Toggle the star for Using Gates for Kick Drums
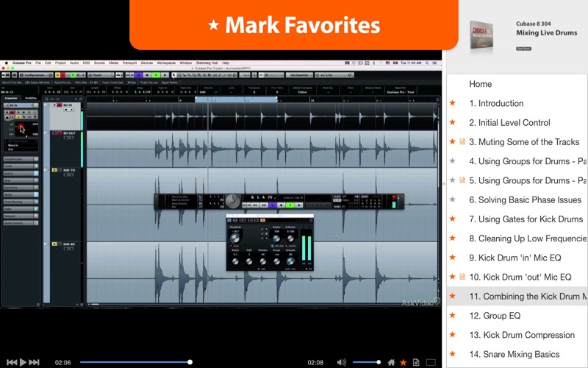 click(453, 219)
